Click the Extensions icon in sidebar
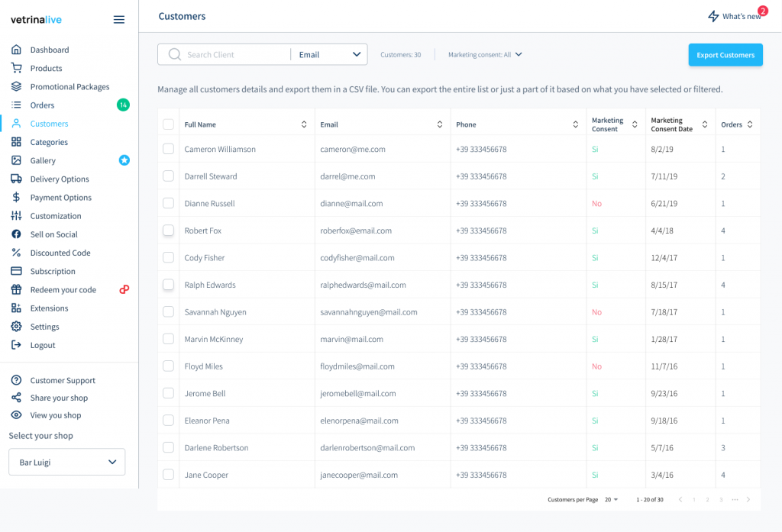The width and height of the screenshot is (782, 532). 17,308
